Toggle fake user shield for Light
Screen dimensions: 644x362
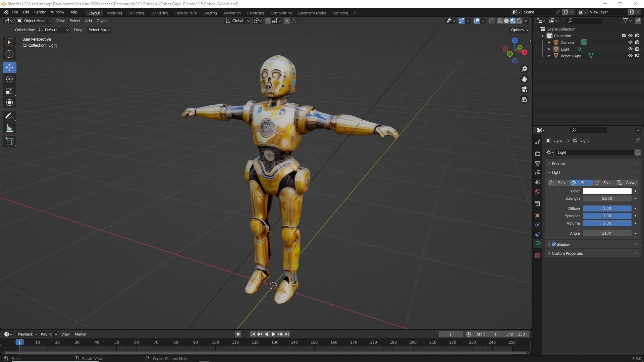pos(638,153)
